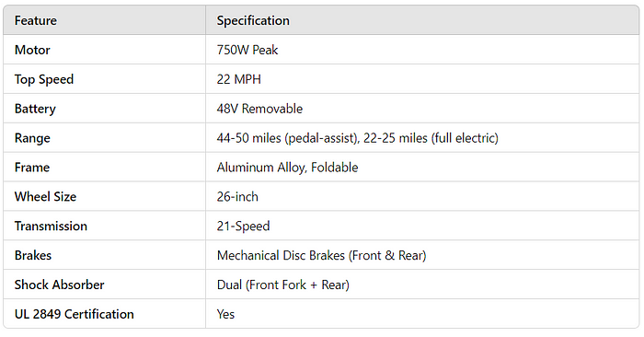Select the Wheel Size label
Image resolution: width=644 pixels, height=337 pixels.
pyautogui.click(x=46, y=197)
